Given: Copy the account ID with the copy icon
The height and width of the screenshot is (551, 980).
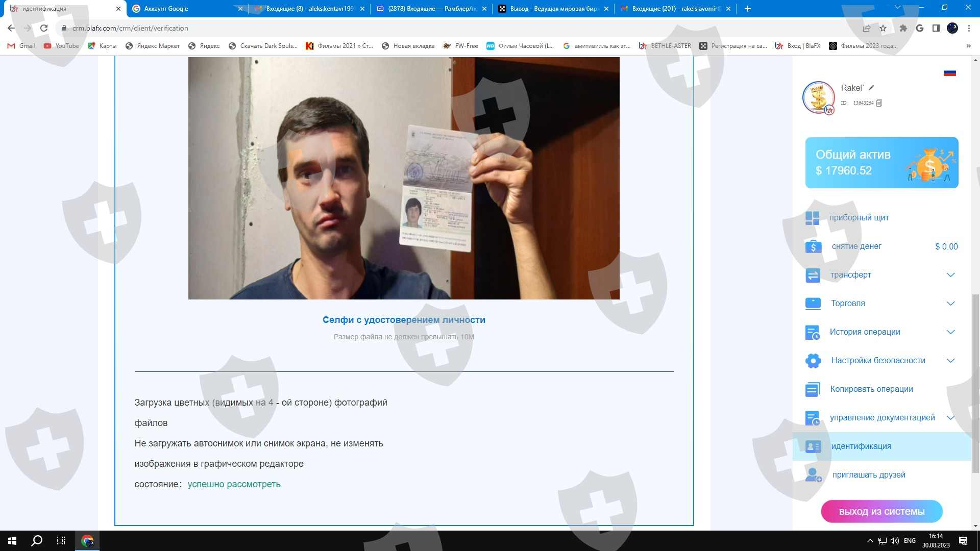Looking at the screenshot, I should [879, 103].
